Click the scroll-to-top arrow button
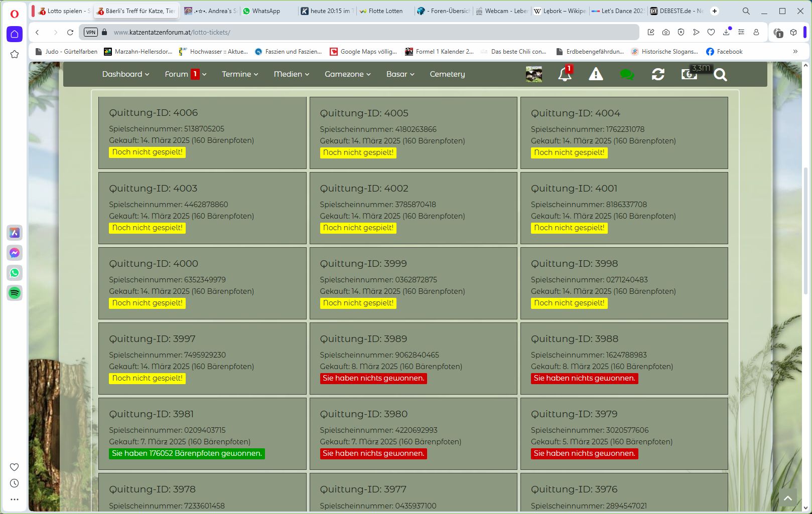Image resolution: width=812 pixels, height=514 pixels. coord(788,498)
